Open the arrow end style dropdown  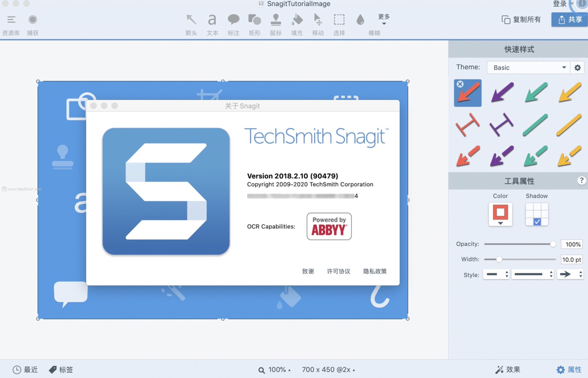tap(570, 274)
